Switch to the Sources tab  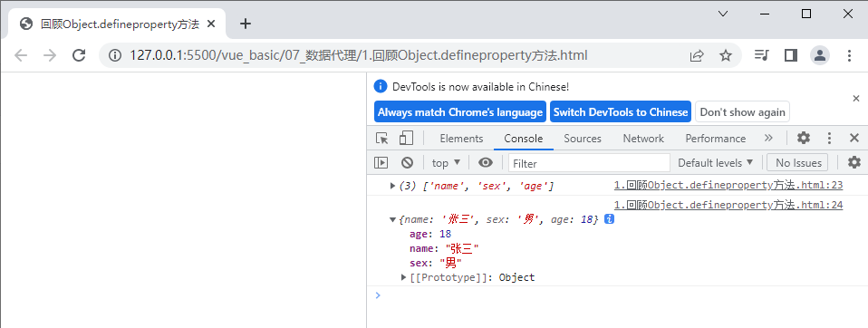click(x=583, y=139)
